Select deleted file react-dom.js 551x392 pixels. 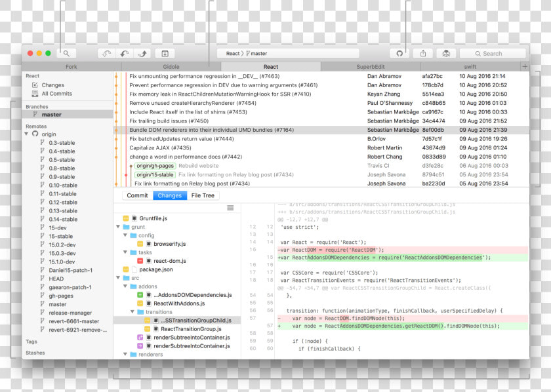click(x=170, y=261)
